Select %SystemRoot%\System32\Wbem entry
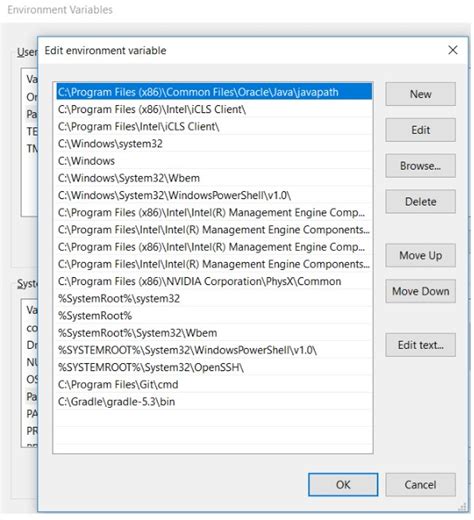 click(x=214, y=333)
